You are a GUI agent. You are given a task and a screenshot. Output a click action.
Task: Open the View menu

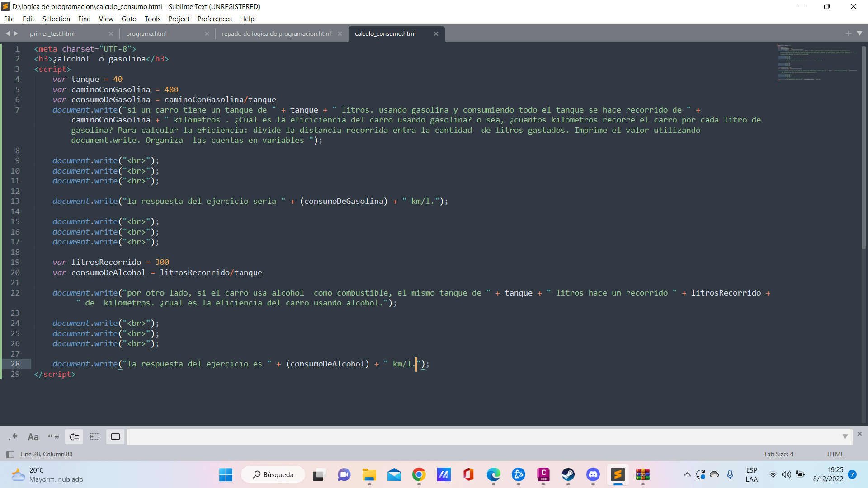106,19
